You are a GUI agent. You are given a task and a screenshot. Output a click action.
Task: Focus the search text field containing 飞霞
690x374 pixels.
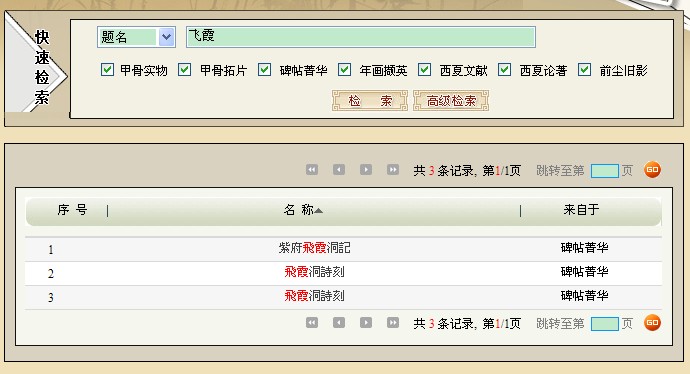pos(361,37)
